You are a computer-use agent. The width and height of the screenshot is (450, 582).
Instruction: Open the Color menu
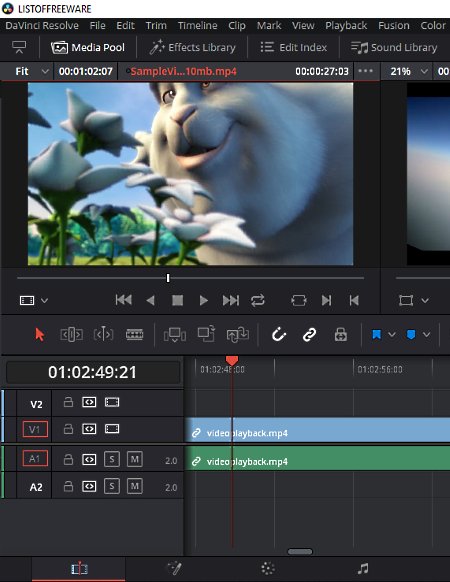point(433,26)
